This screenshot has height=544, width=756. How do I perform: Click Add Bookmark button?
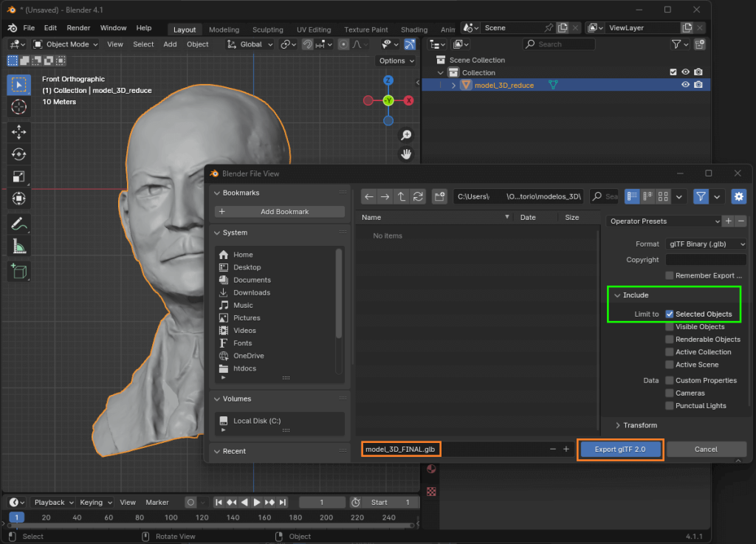(x=280, y=212)
